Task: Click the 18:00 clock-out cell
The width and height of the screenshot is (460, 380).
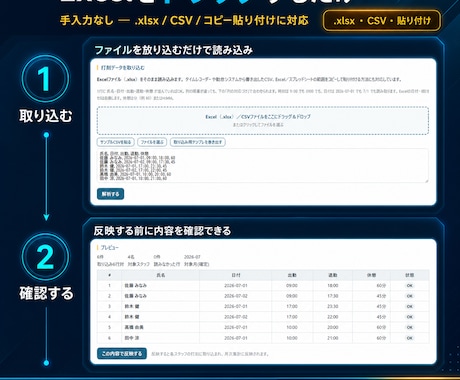Action: pyautogui.click(x=333, y=286)
